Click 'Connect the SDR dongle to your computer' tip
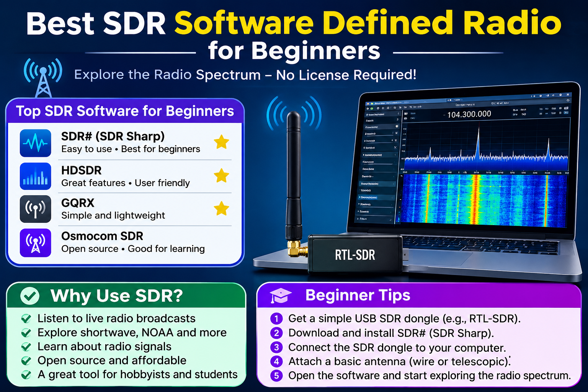This screenshot has height=392, width=588. (x=397, y=348)
